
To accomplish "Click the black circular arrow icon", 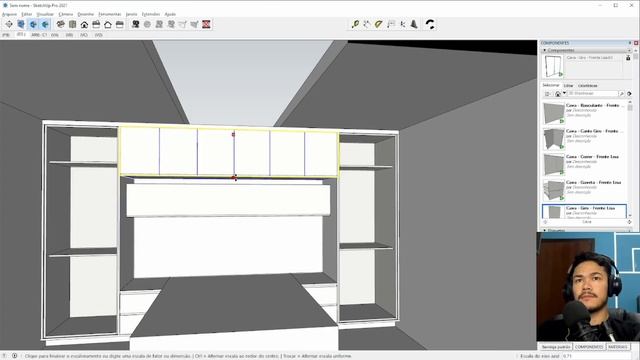I will click(x=430, y=24).
